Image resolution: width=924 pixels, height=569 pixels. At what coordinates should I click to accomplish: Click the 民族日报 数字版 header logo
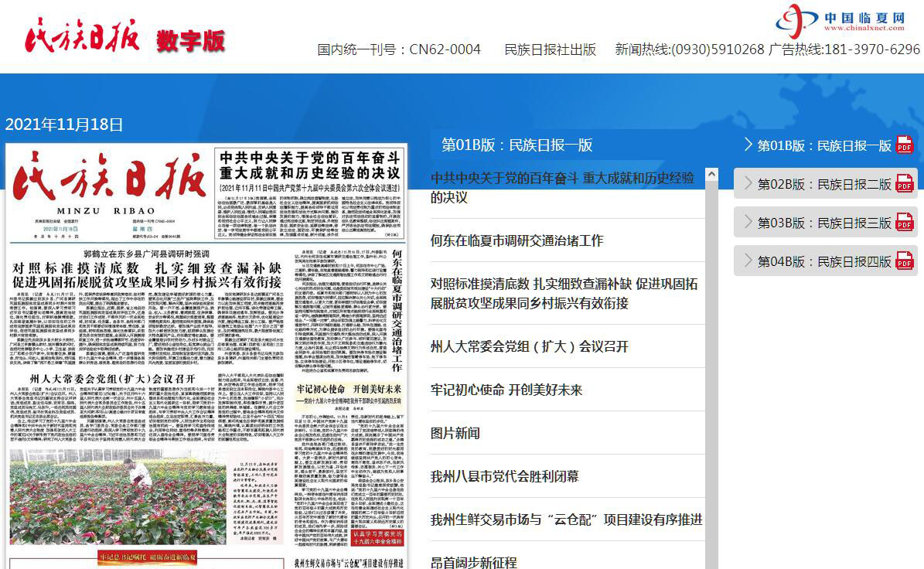click(124, 36)
